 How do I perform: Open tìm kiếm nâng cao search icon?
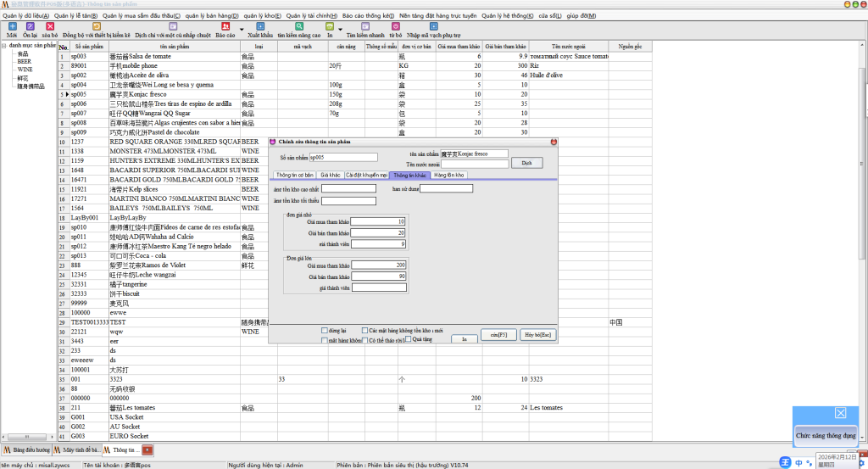[298, 27]
